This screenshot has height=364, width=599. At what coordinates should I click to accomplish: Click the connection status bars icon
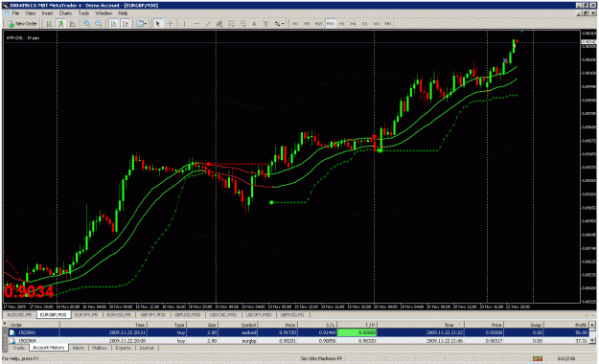coord(538,358)
